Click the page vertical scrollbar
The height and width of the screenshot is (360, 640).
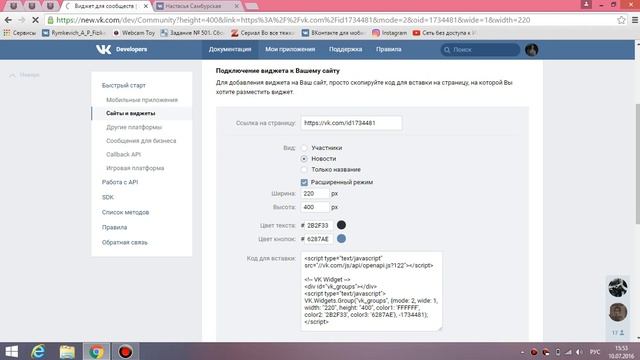[638, 163]
